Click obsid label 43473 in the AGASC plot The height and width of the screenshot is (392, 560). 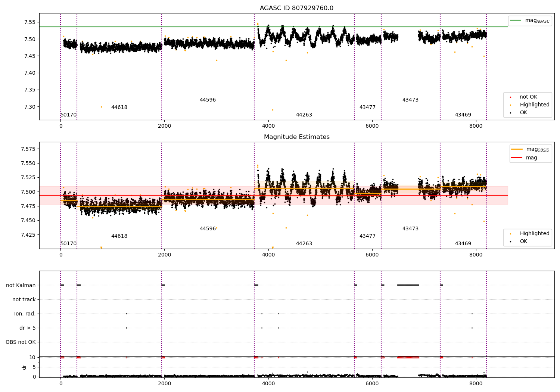pos(410,100)
